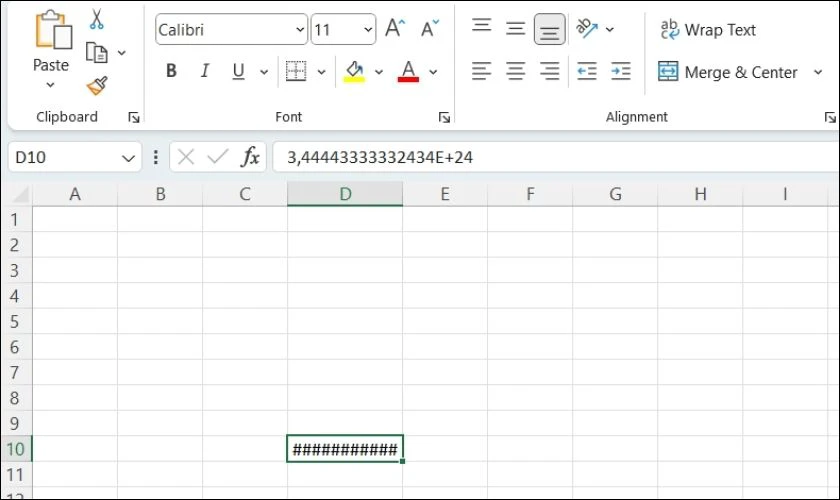Open the Orientation text rotation icon
The width and height of the screenshot is (840, 500).
click(587, 28)
